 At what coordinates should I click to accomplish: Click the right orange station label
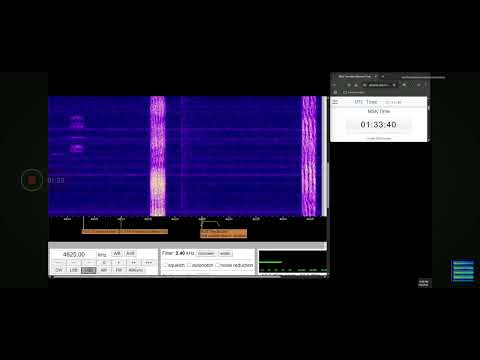point(224,233)
